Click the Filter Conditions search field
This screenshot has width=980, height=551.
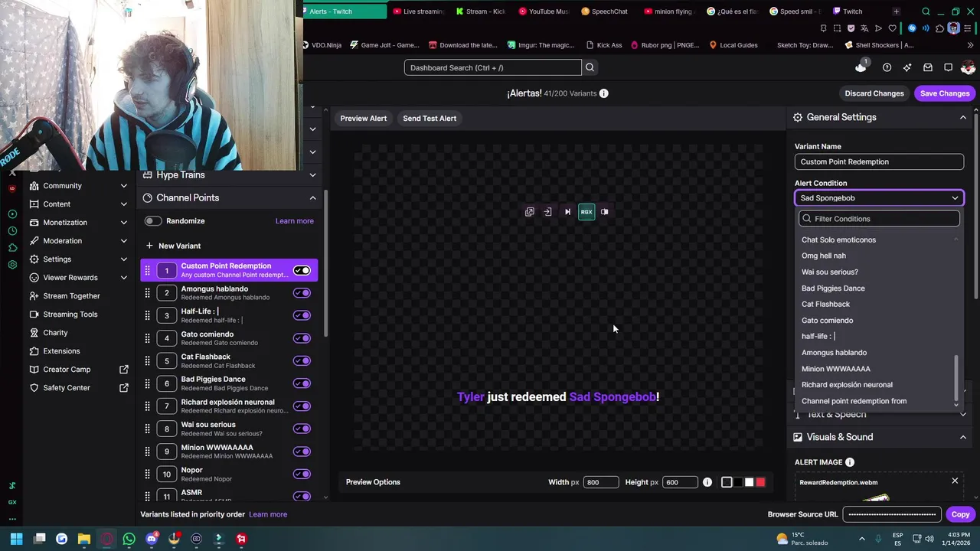point(879,219)
